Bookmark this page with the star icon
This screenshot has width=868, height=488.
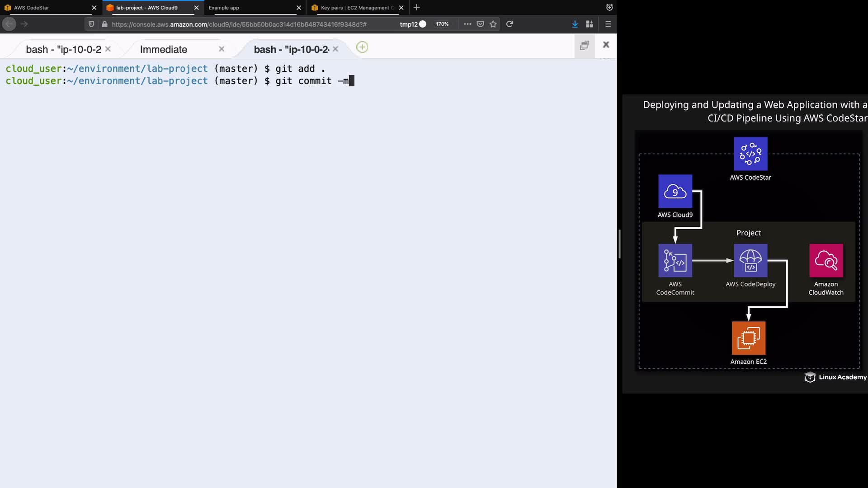pyautogui.click(x=493, y=24)
